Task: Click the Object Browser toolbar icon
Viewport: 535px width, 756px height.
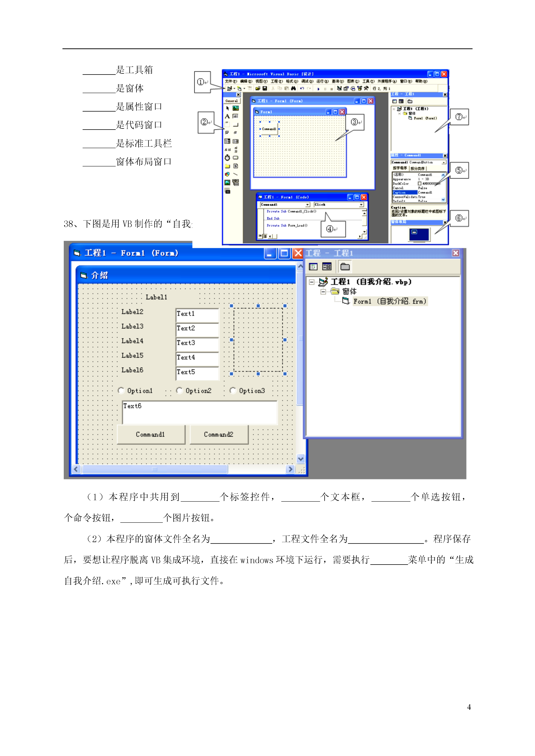Action: click(359, 88)
